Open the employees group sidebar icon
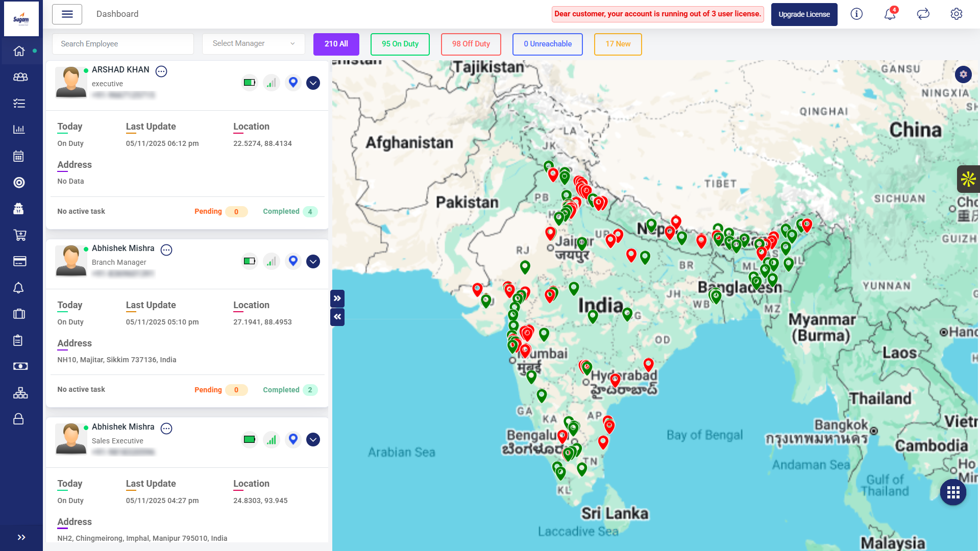980x551 pixels. 20,77
